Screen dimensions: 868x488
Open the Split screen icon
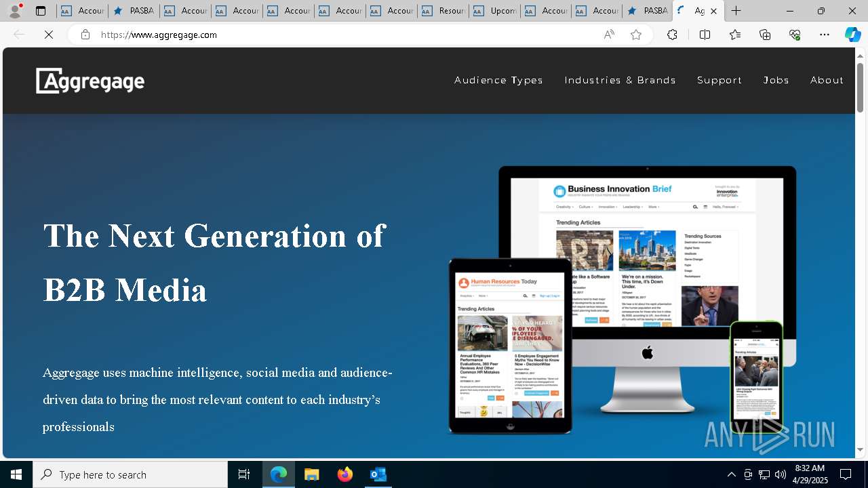(x=705, y=35)
